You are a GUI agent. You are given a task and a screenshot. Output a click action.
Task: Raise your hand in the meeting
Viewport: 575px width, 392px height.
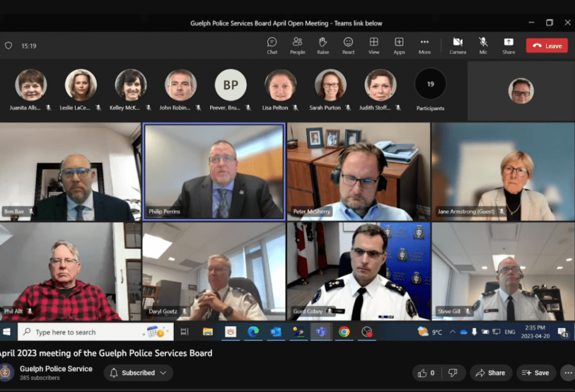tap(323, 45)
